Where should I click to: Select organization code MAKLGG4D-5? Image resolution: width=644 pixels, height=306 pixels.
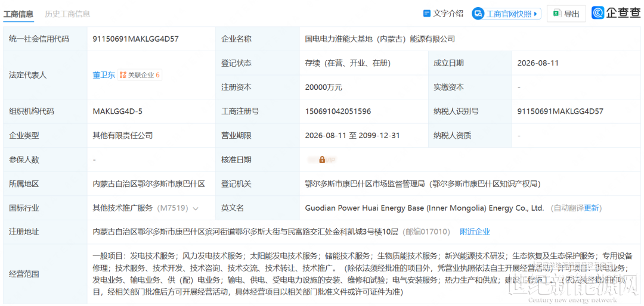[118, 111]
